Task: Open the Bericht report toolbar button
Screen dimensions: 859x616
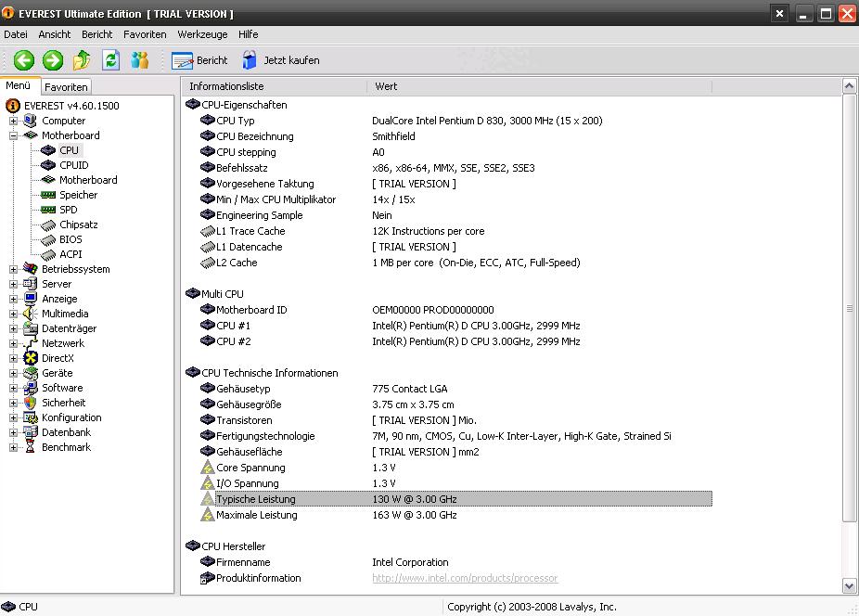Action: 199,60
